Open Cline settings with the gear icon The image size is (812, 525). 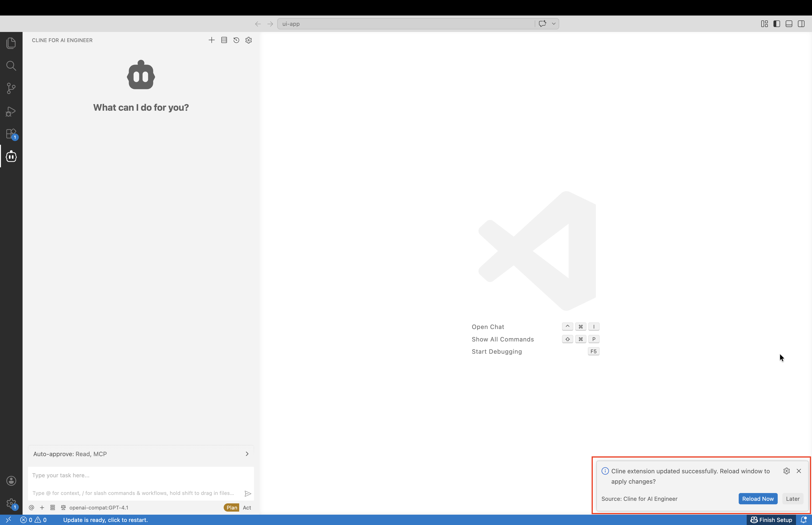[248, 40]
